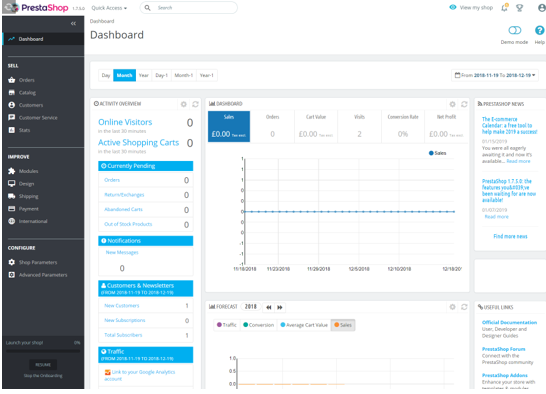
Task: Open PrestaShop Forum link
Action: [x=504, y=349]
